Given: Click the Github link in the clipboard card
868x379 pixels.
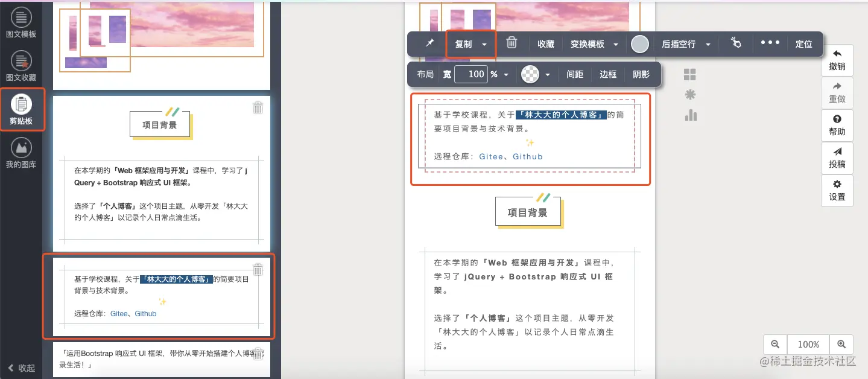Looking at the screenshot, I should [x=145, y=314].
